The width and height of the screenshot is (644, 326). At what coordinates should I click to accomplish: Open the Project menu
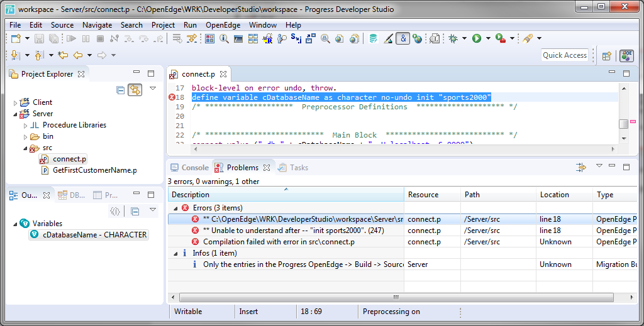tap(163, 25)
